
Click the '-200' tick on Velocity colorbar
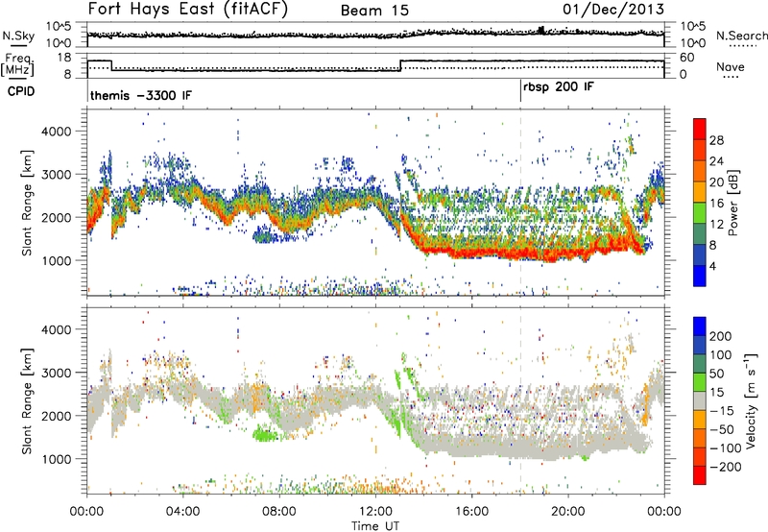click(x=725, y=467)
